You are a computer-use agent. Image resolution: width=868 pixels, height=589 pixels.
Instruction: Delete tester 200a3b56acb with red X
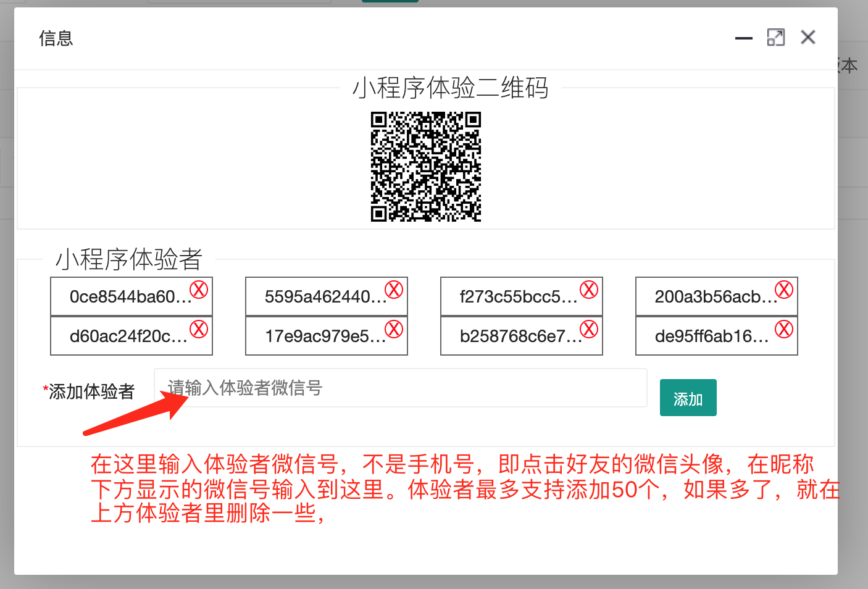[784, 290]
